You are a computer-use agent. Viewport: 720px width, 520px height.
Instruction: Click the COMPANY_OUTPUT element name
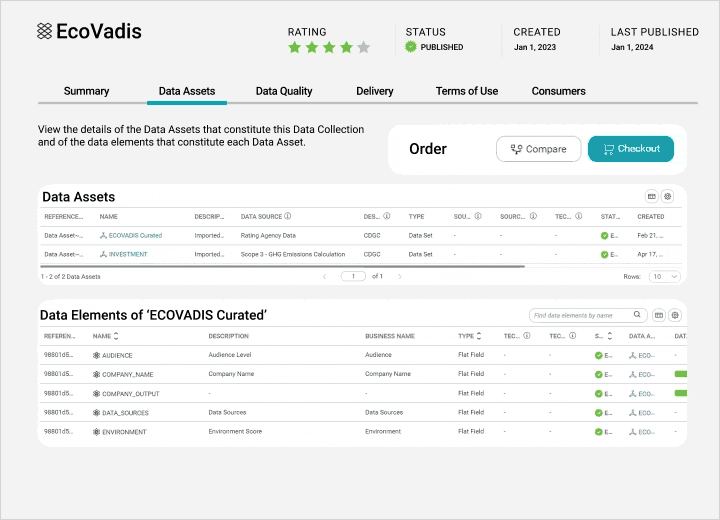[x=131, y=394]
